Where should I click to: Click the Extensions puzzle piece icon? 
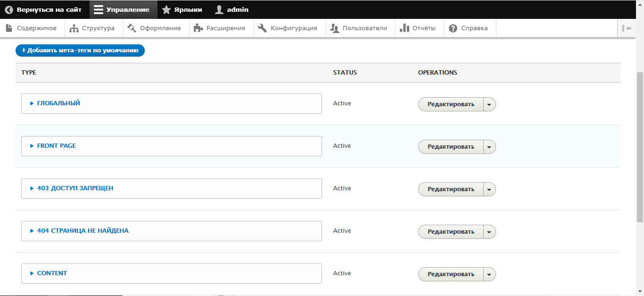198,28
